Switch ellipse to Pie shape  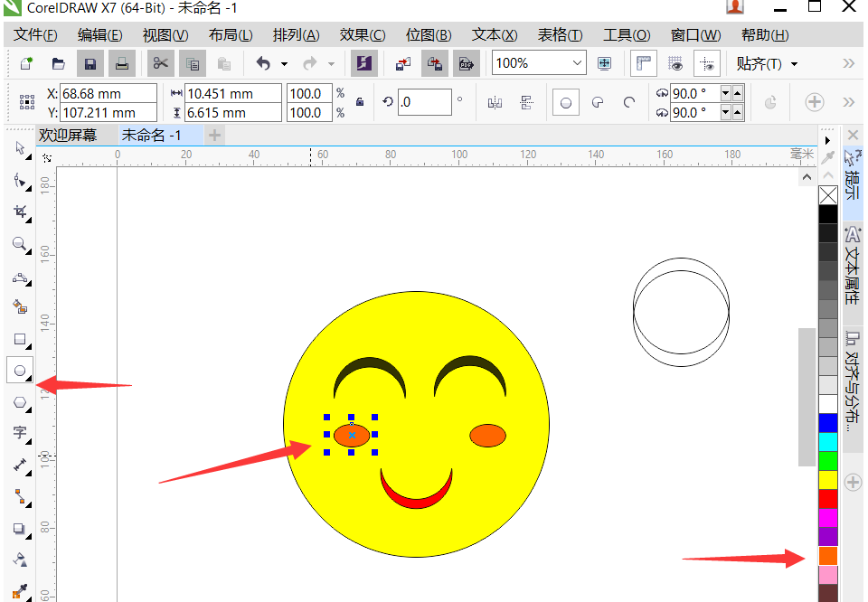click(x=597, y=102)
